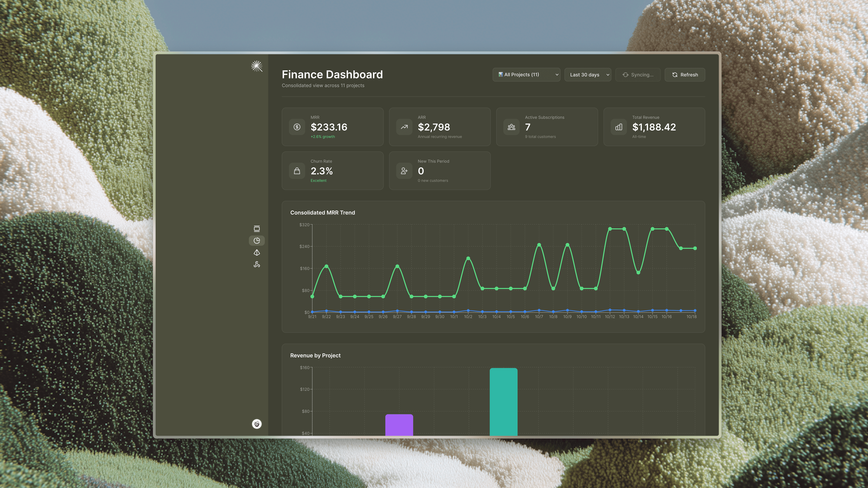Click the add-user icon on New This Period card
The height and width of the screenshot is (488, 868).
pyautogui.click(x=404, y=171)
